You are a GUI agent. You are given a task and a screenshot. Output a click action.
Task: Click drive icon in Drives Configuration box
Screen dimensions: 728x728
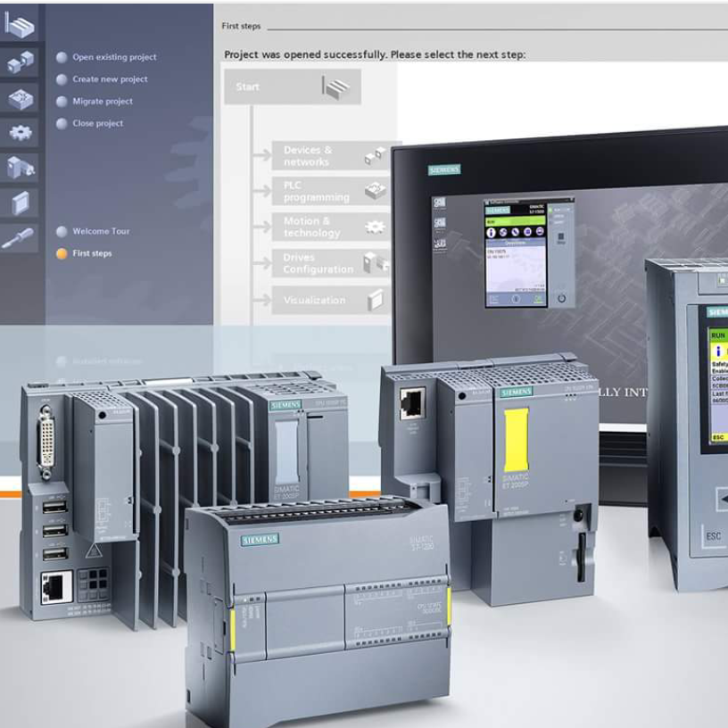(376, 262)
